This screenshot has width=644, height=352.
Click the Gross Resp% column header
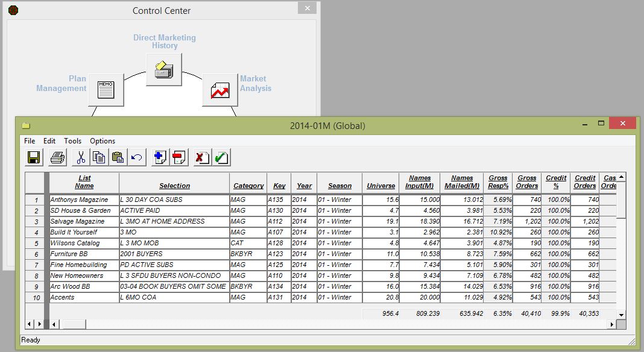498,183
